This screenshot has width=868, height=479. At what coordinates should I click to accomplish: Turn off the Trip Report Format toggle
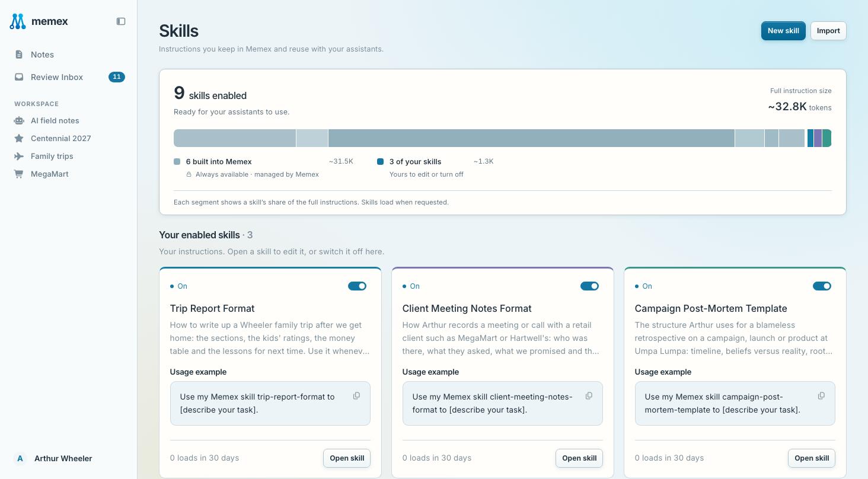click(x=358, y=286)
